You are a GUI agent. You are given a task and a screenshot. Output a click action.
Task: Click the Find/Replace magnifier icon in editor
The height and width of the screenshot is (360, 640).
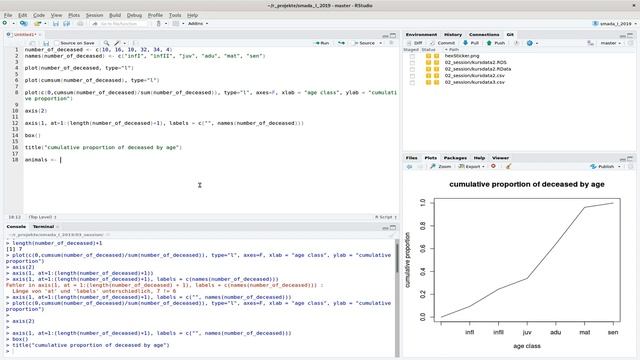[107, 43]
